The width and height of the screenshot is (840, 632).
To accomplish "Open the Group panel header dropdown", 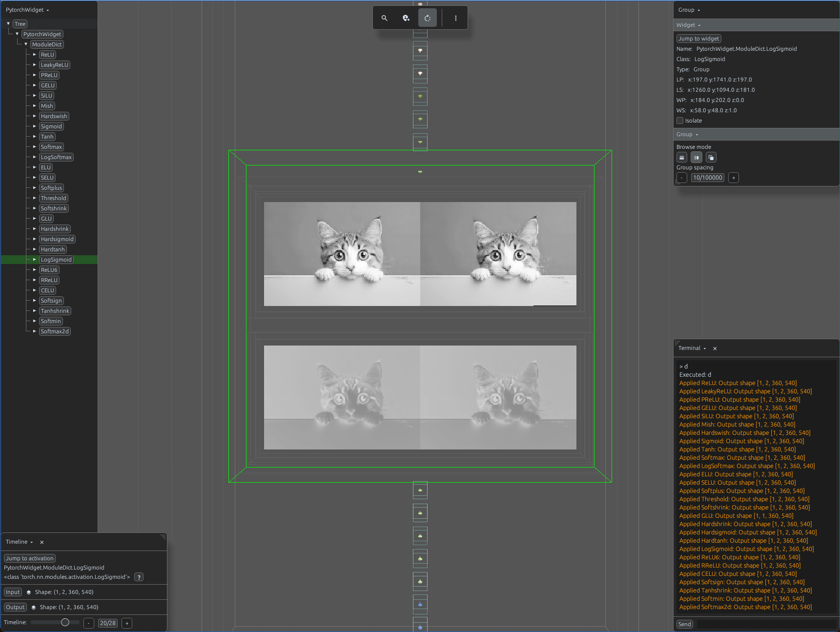I will [x=689, y=10].
